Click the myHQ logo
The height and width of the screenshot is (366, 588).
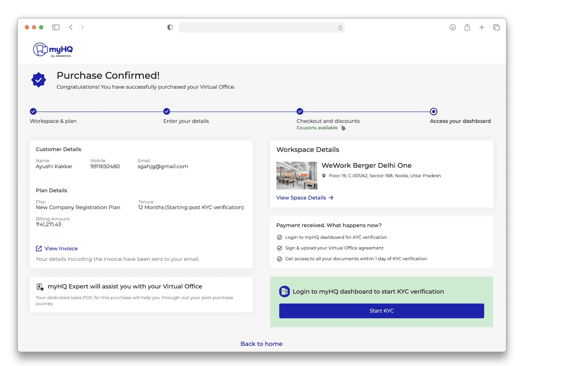tap(53, 50)
